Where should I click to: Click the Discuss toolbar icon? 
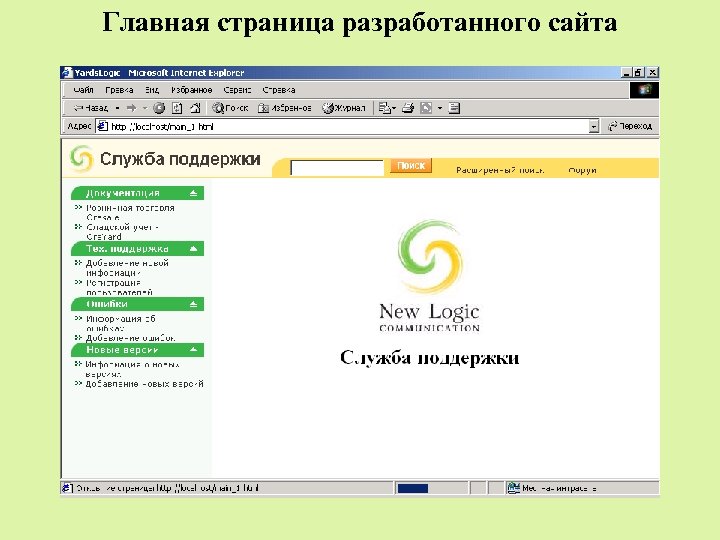coord(454,108)
